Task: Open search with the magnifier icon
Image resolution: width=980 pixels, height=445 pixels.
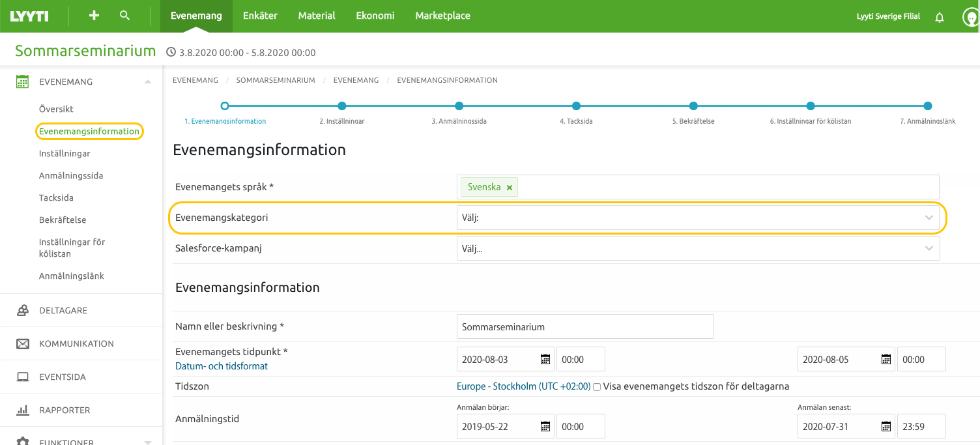Action: 125,16
